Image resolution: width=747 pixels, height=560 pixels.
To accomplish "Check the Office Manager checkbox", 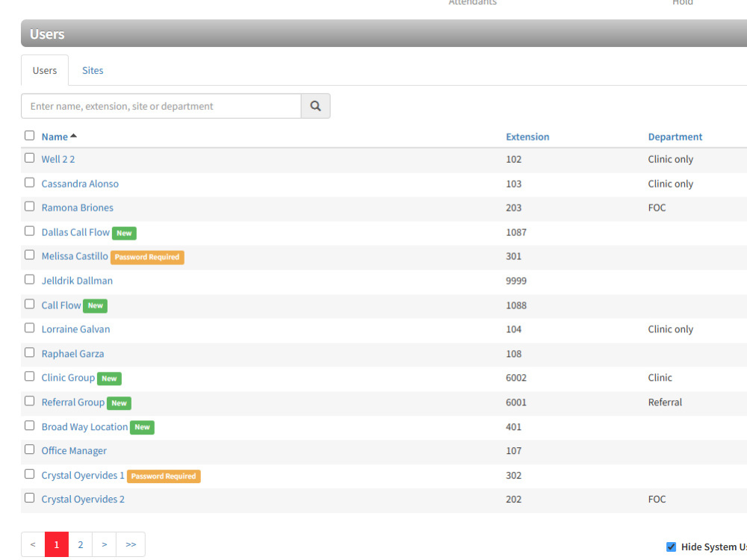I will point(30,449).
